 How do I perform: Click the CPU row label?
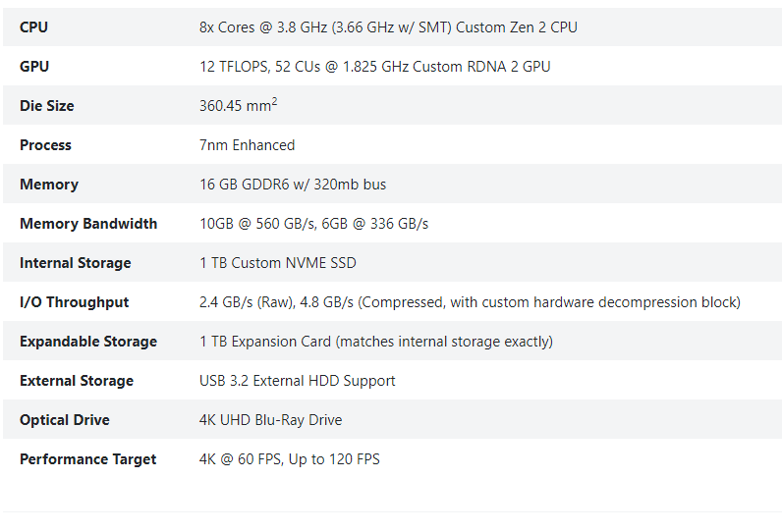pos(33,27)
